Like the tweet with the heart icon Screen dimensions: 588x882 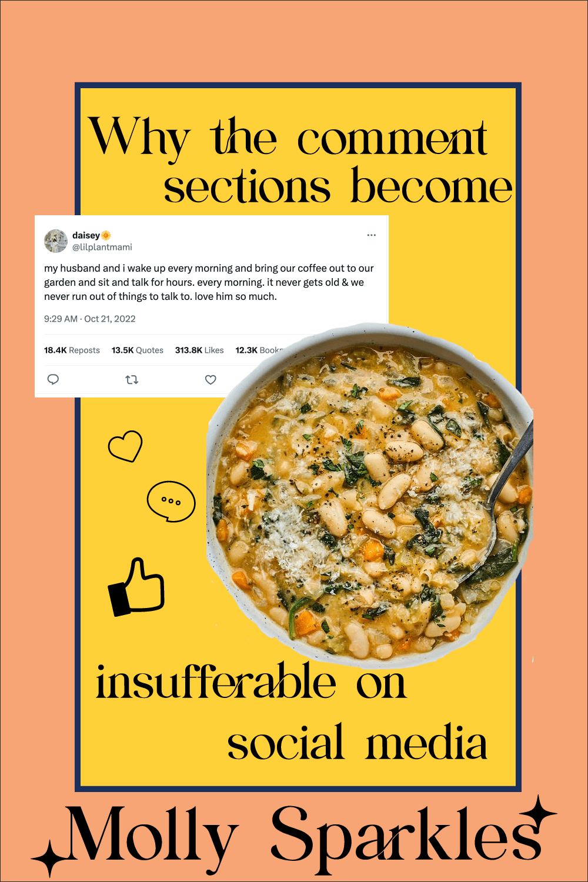click(211, 380)
